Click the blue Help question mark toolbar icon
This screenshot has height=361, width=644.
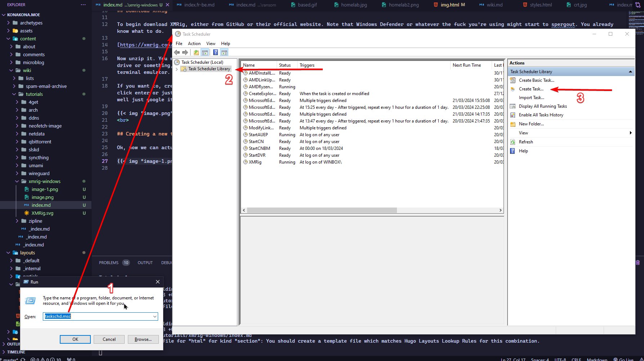(x=215, y=53)
